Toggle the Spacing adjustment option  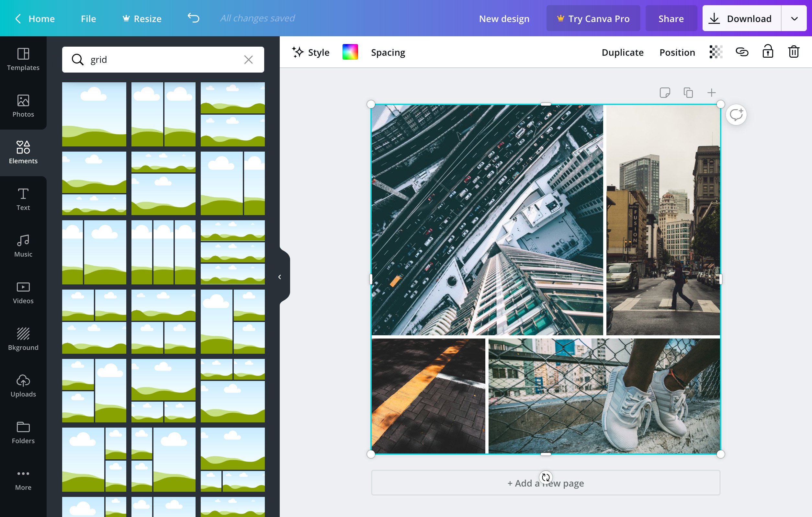point(388,52)
